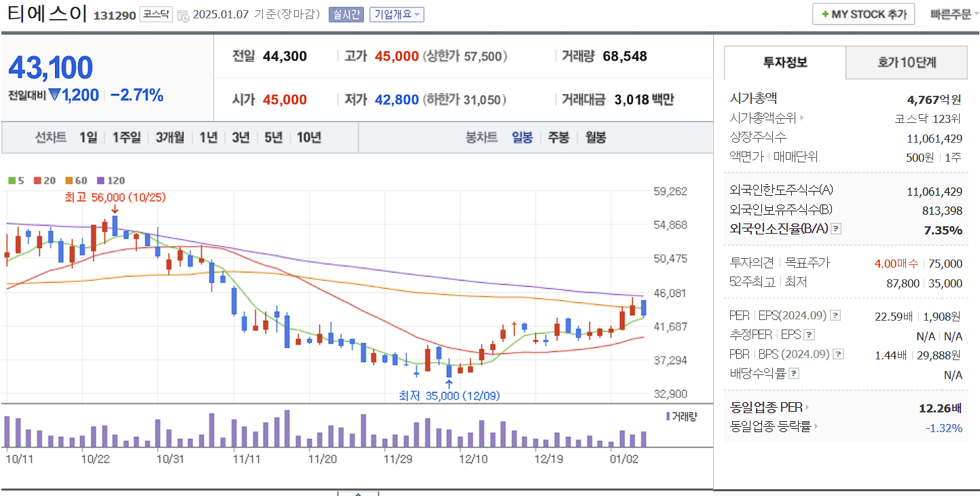Screen dimensions: 980x496
Task: Click the MY STOCK 추가 button
Action: 863,13
